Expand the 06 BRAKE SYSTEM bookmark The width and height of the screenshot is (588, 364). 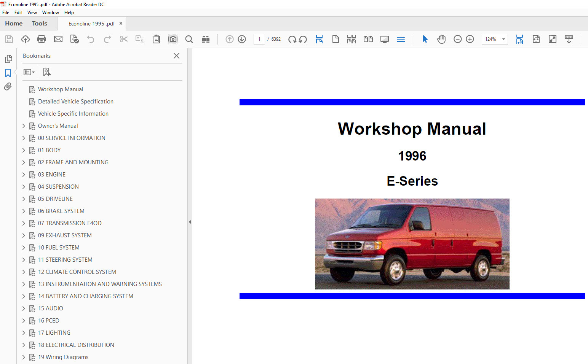[24, 211]
